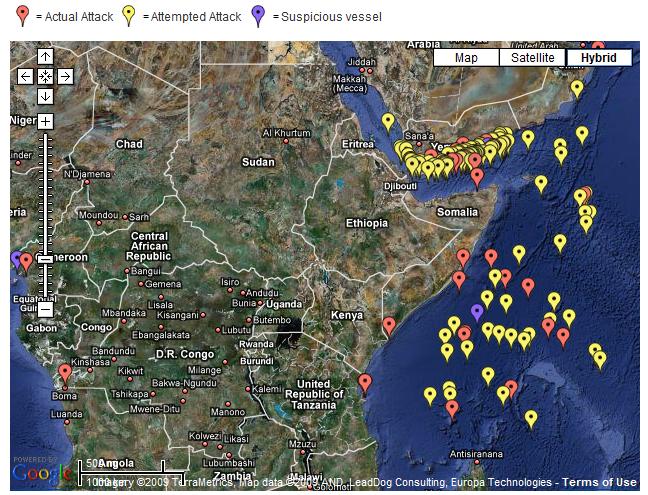This screenshot has width=648, height=495.
Task: Click the recenter map button between arrows
Action: click(x=45, y=76)
